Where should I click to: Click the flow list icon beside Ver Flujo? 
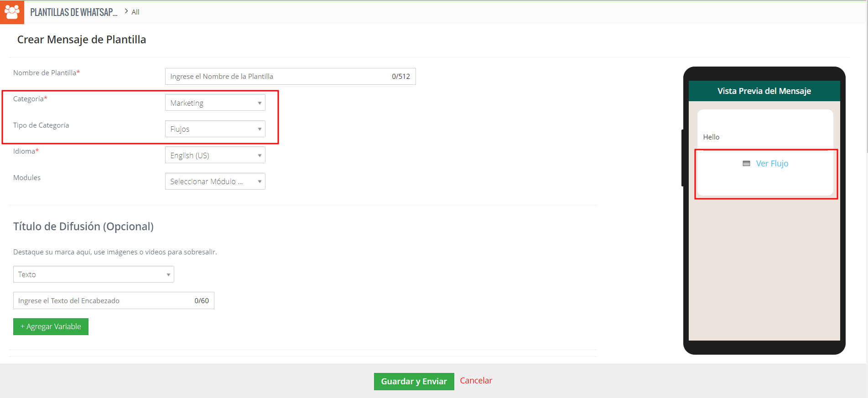point(746,164)
